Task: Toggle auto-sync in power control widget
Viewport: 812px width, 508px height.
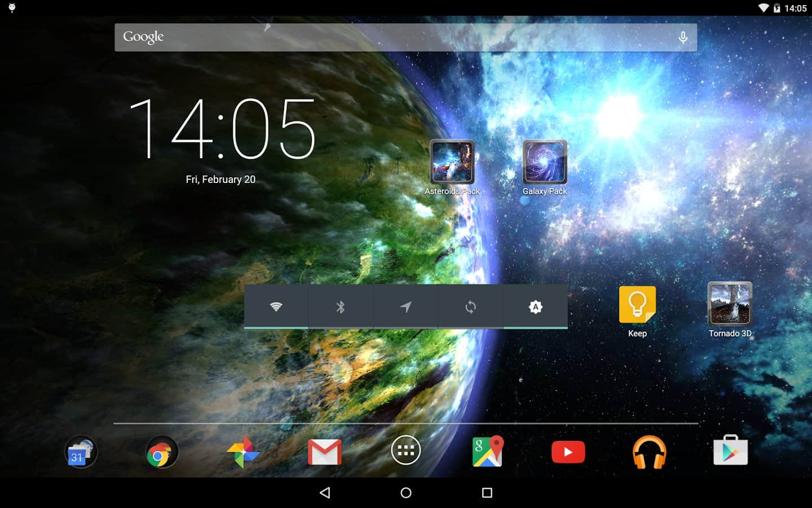Action: [470, 306]
